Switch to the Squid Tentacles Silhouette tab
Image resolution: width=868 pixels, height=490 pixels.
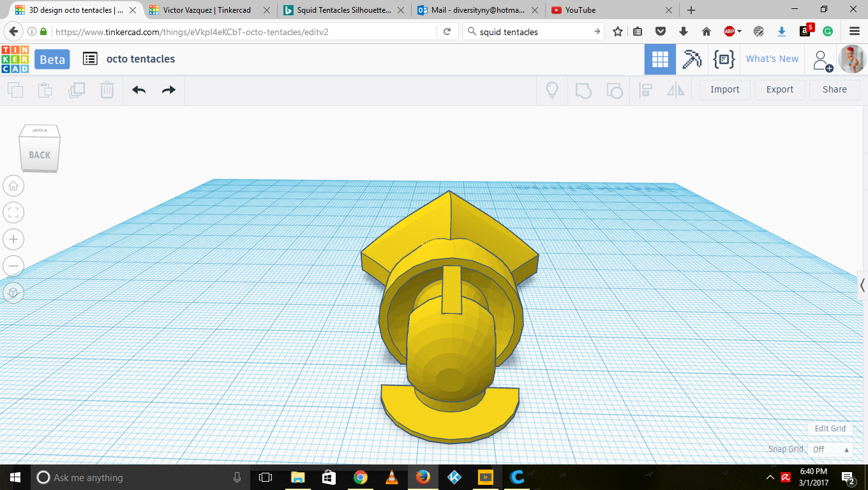click(x=344, y=10)
